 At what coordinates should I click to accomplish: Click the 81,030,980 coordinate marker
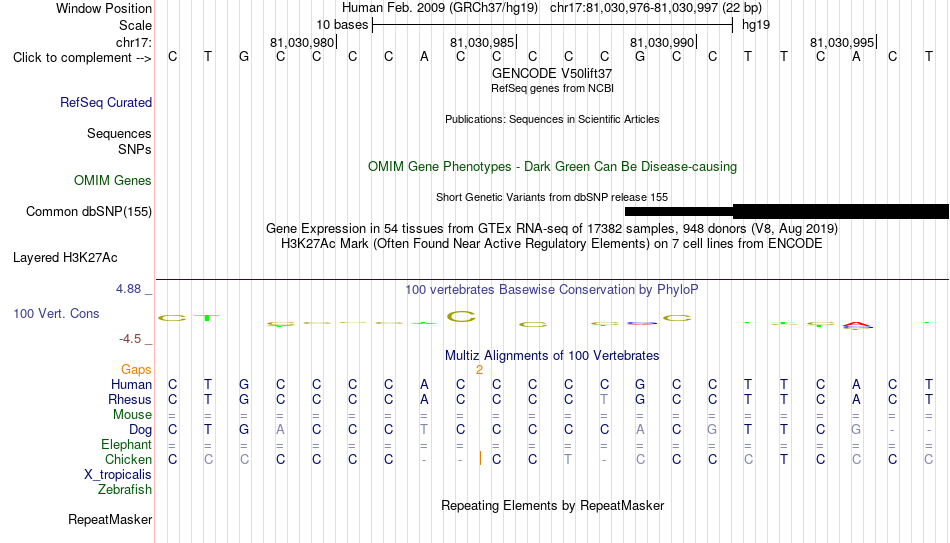pyautogui.click(x=302, y=42)
